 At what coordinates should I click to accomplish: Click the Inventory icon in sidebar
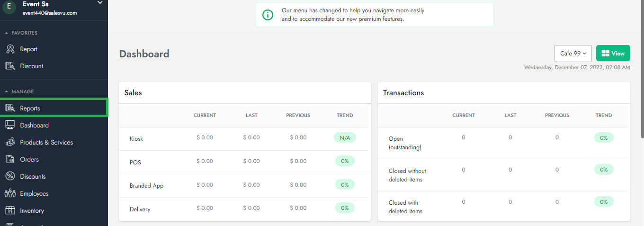pos(10,210)
